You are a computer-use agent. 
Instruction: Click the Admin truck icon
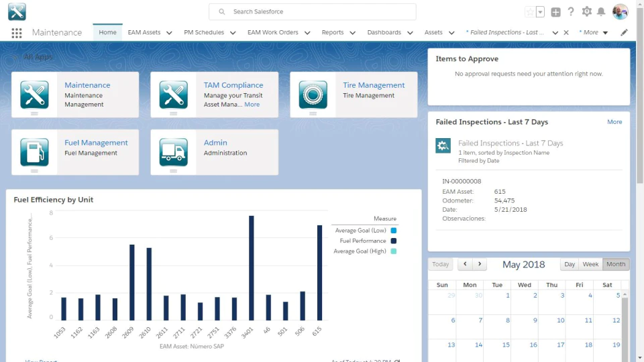(x=173, y=152)
